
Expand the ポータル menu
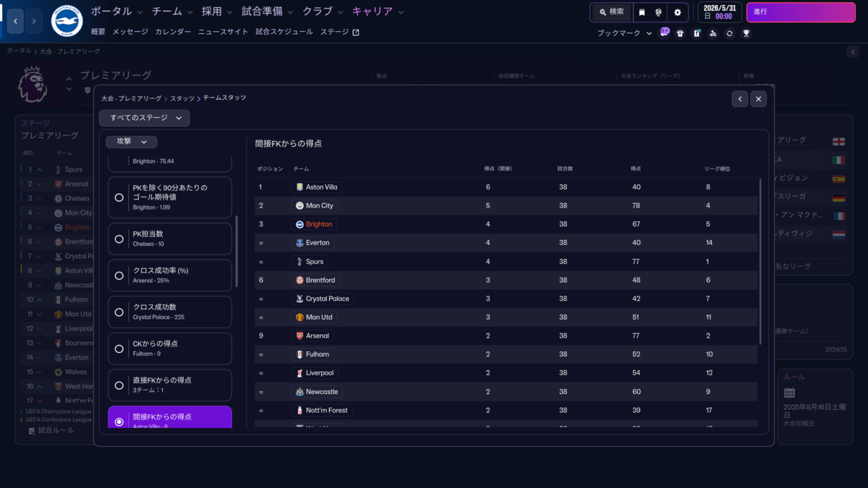coord(116,12)
